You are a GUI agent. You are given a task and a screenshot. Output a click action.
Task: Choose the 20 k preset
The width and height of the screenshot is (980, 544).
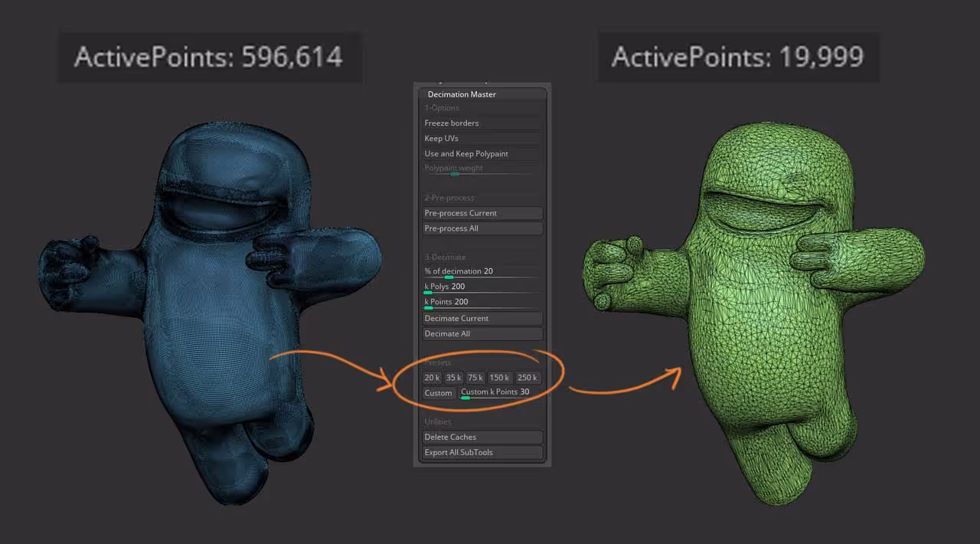point(432,378)
